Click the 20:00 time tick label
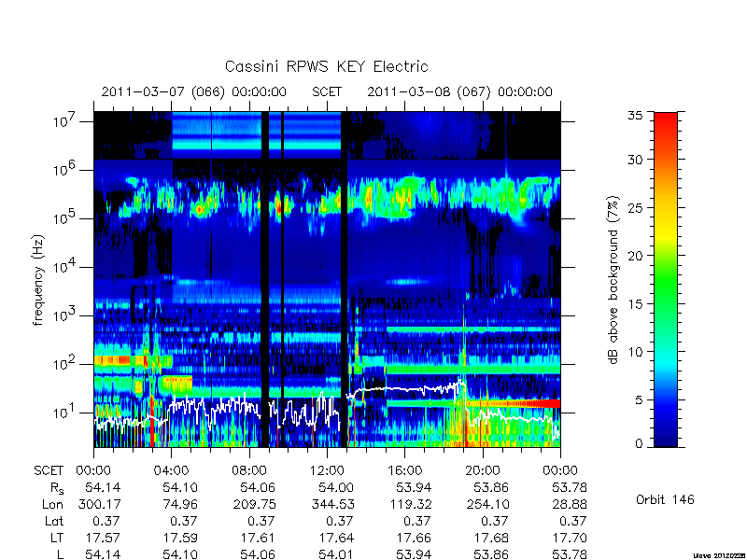The width and height of the screenshot is (747, 560). 483,471
